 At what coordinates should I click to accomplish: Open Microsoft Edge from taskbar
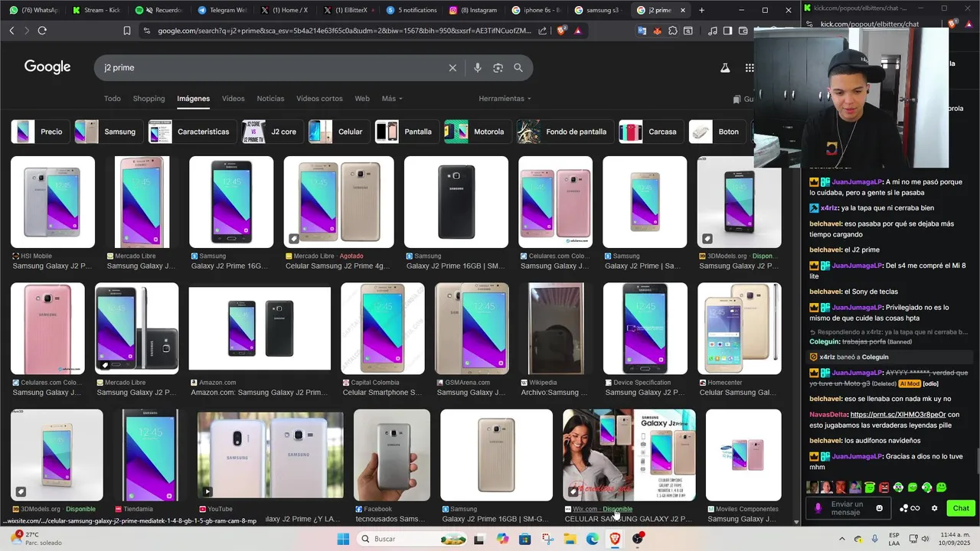[593, 539]
